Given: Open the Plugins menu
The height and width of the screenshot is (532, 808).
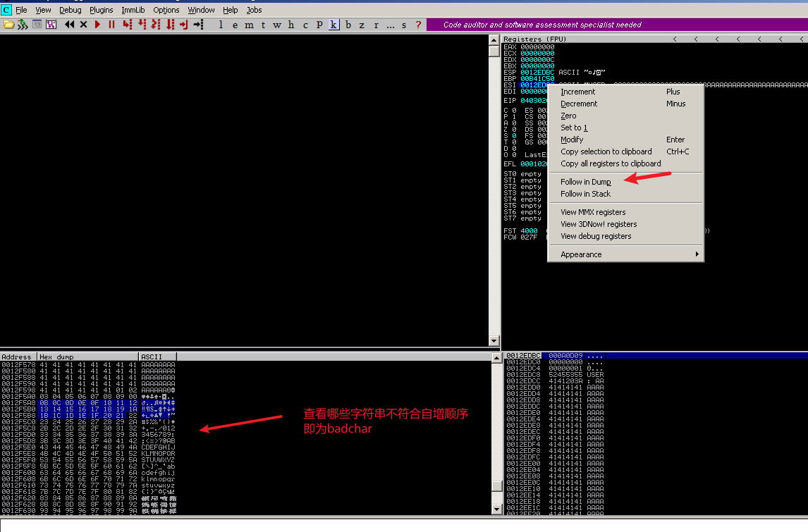Looking at the screenshot, I should (x=101, y=10).
